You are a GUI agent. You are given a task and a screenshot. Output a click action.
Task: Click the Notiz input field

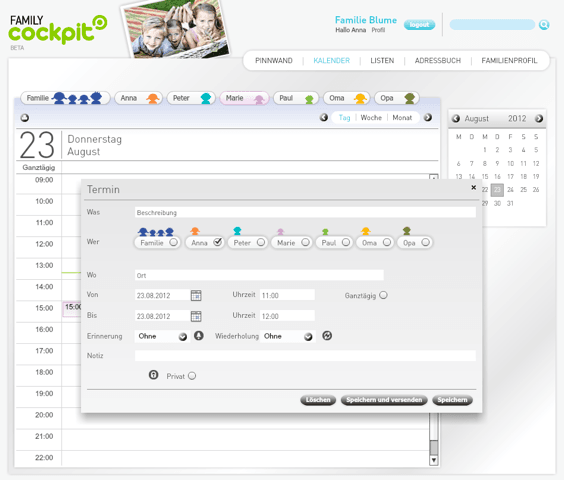click(x=305, y=356)
